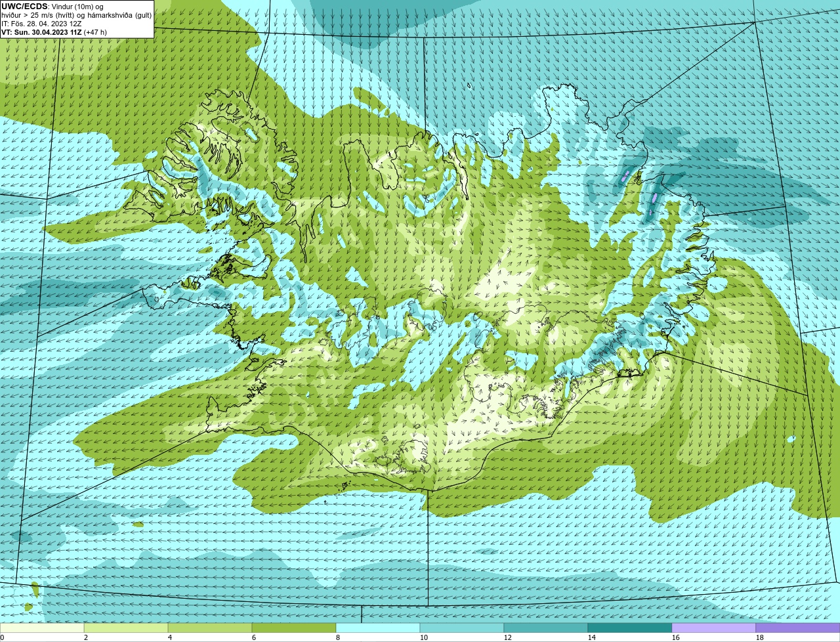The height and width of the screenshot is (642, 840).
Task: Click the line "hviður > 25 m/s (hvítt) og hámarkshviða (gult)"
Action: tap(77, 15)
